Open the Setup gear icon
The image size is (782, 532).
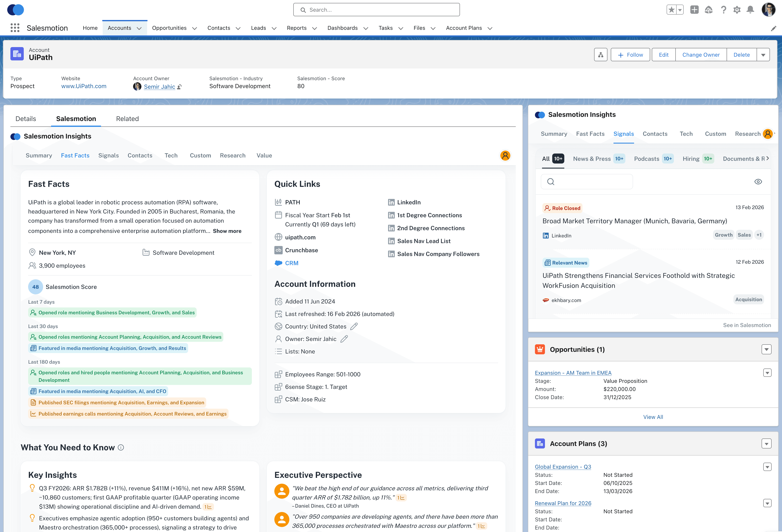[737, 10]
